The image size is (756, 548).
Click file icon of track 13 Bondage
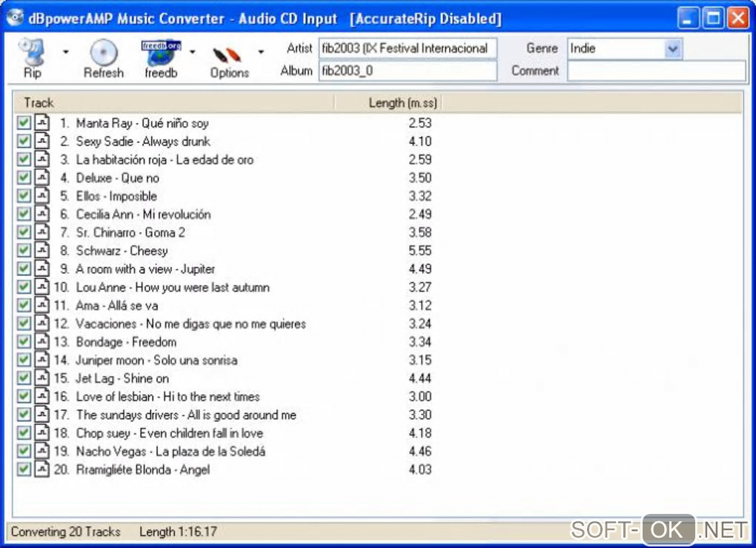coord(42,341)
